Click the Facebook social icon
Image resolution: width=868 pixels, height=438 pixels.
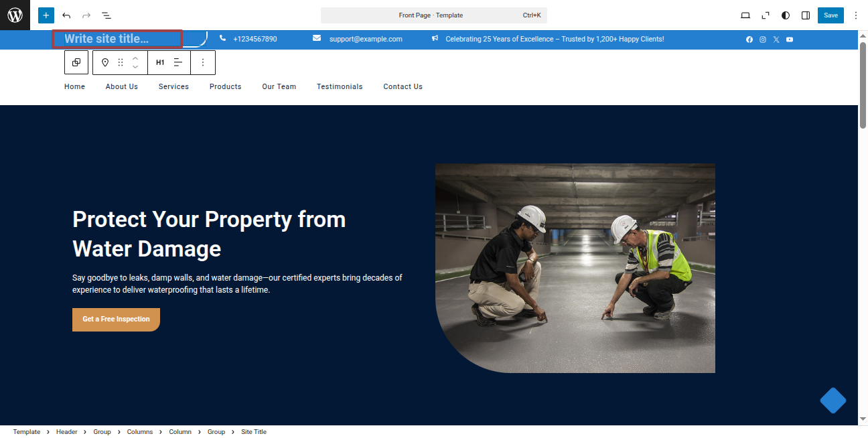point(749,40)
